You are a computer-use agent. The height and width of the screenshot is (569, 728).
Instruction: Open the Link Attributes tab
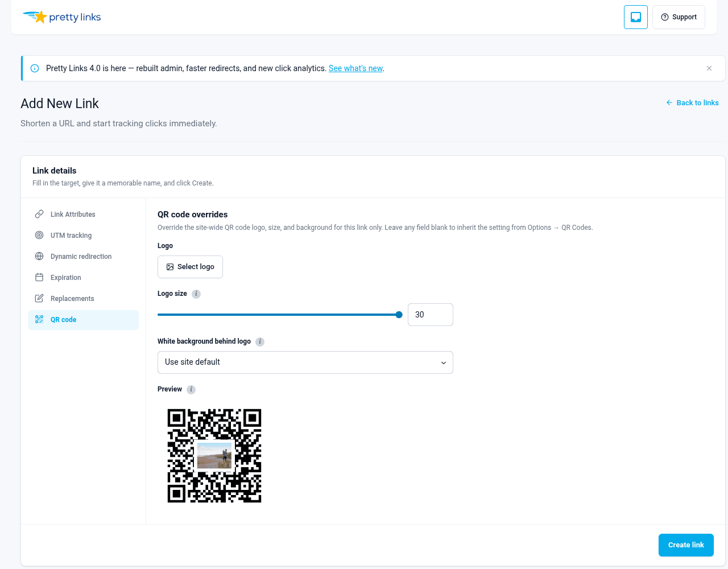pyautogui.click(x=83, y=215)
